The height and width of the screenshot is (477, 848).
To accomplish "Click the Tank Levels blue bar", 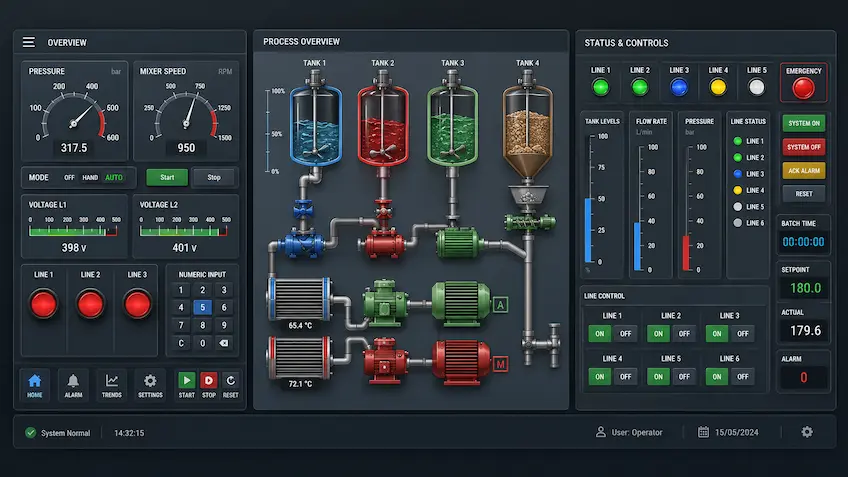I will [x=588, y=230].
